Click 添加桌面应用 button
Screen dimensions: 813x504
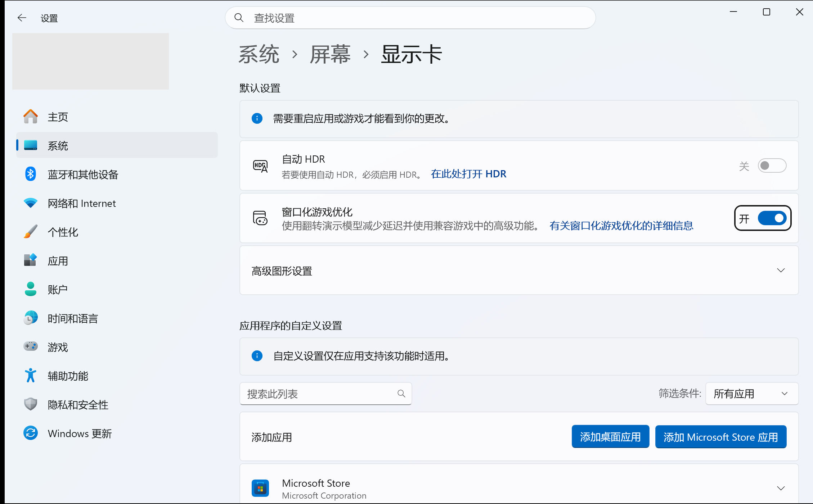pyautogui.click(x=610, y=437)
